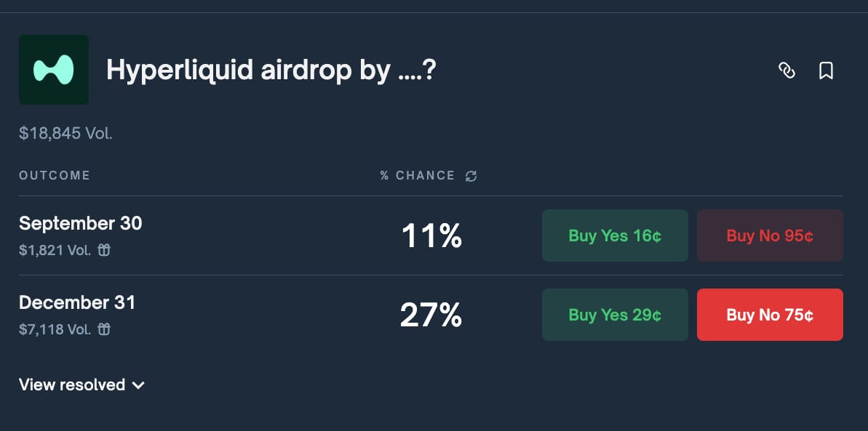Image resolution: width=868 pixels, height=431 pixels.
Task: Copy the market link via chain icon
Action: click(787, 71)
